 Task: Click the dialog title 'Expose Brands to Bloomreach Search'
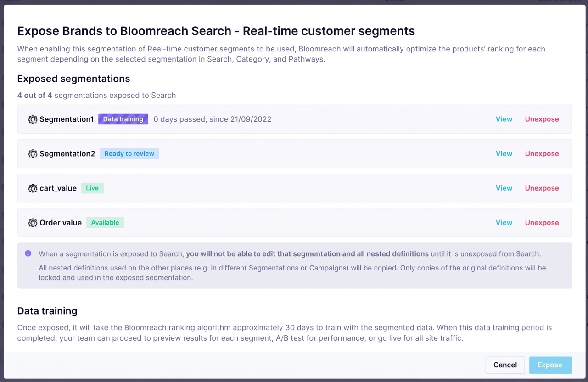[x=124, y=31]
